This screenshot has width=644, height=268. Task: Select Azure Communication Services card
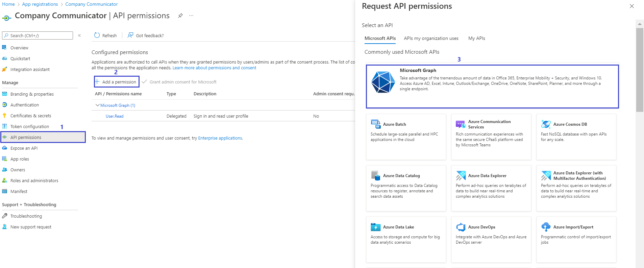pos(491,137)
